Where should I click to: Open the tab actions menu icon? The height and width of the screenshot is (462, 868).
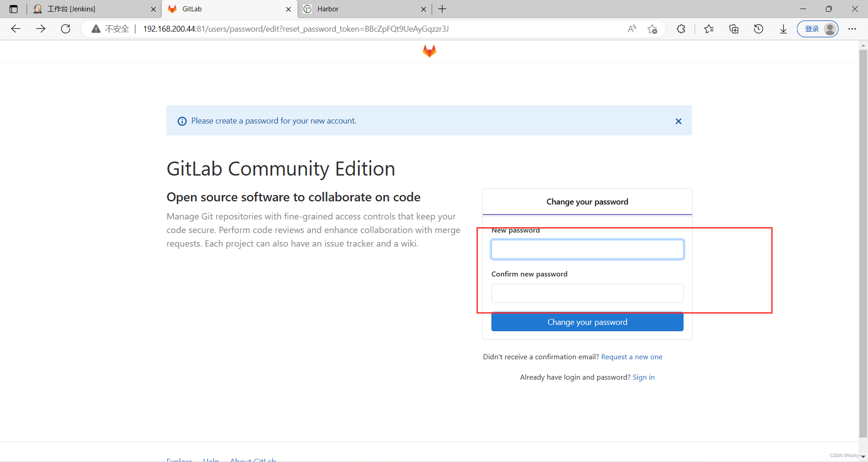pos(14,9)
